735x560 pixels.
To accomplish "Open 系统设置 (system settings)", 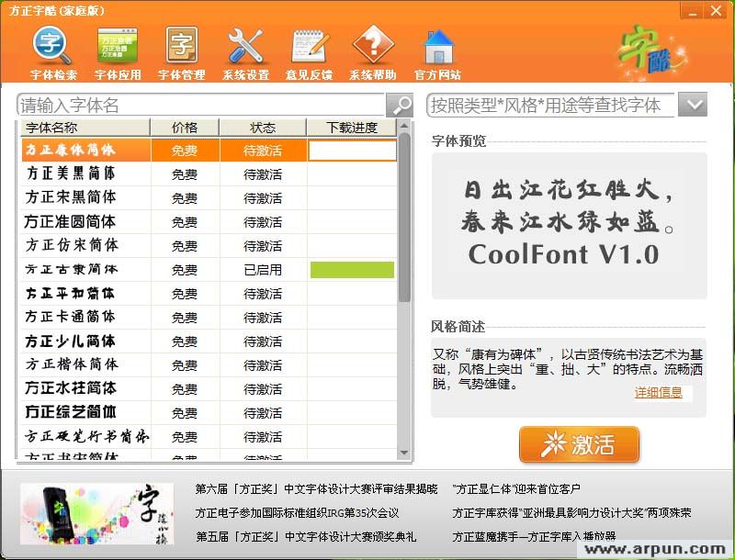I will (x=244, y=50).
